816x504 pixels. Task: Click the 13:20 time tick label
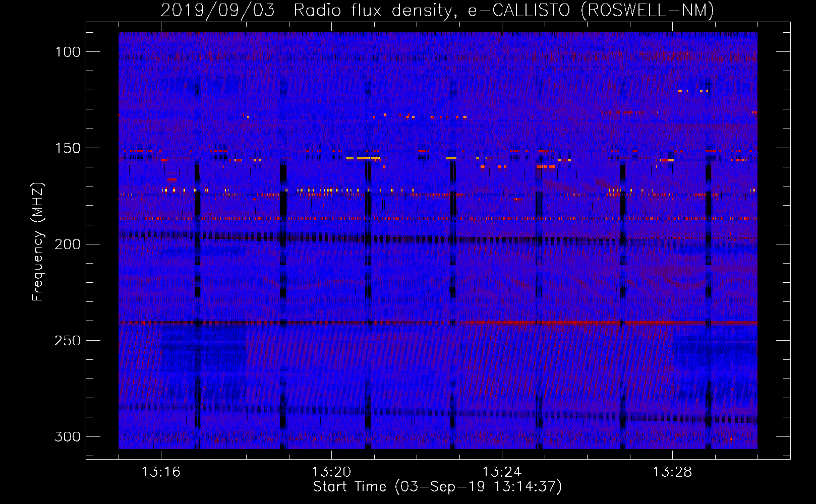331,472
